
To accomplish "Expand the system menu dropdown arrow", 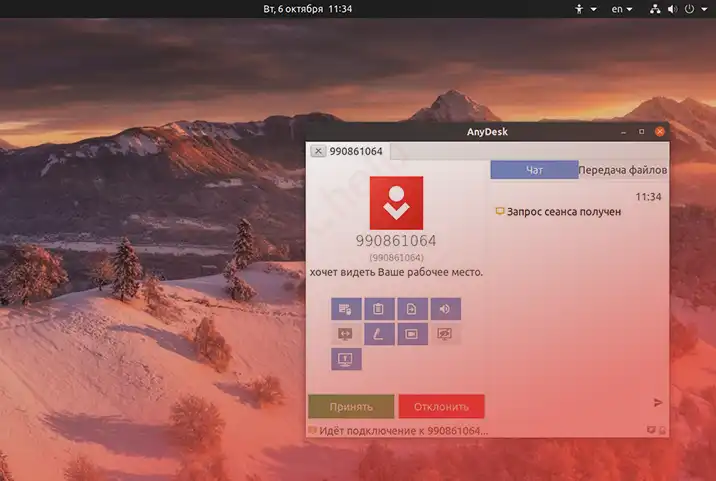I will (704, 9).
